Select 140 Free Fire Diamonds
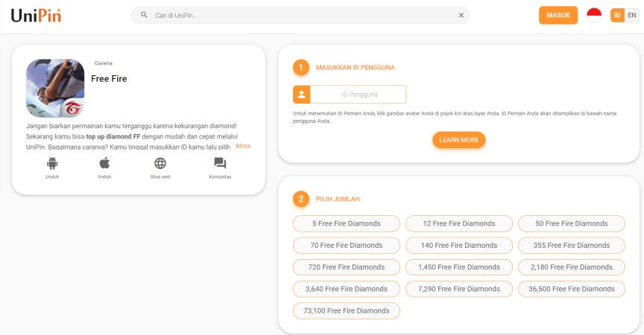 pyautogui.click(x=458, y=245)
